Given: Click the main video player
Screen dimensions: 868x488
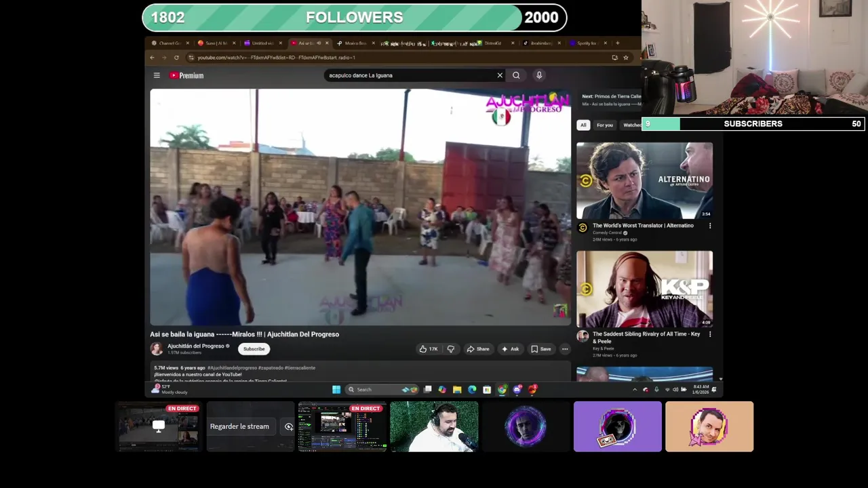Looking at the screenshot, I should click(360, 207).
